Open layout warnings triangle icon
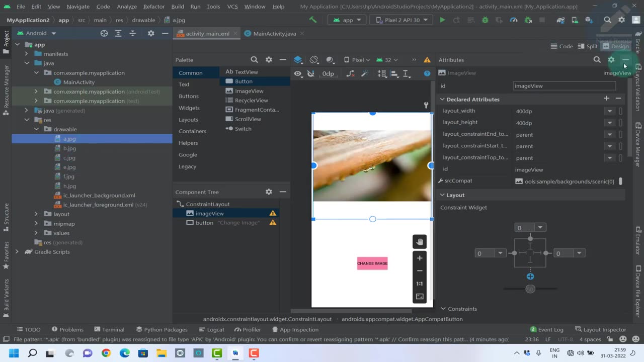 tap(427, 60)
